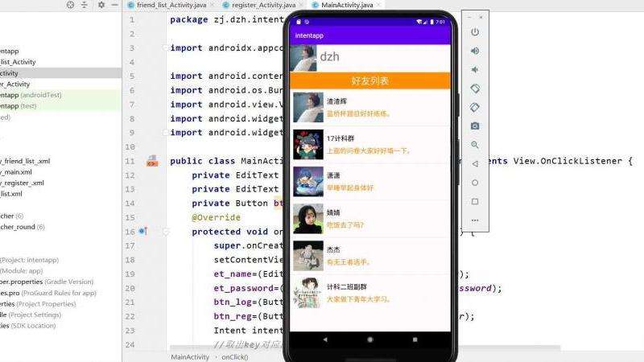Collapse the import block fold marker at line 3
The width and height of the screenshot is (644, 362).
pyautogui.click(x=164, y=47)
